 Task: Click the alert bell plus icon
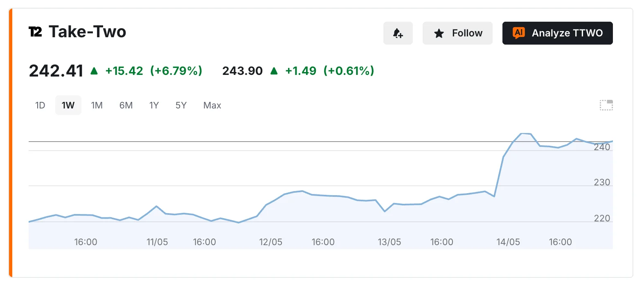[x=398, y=33]
